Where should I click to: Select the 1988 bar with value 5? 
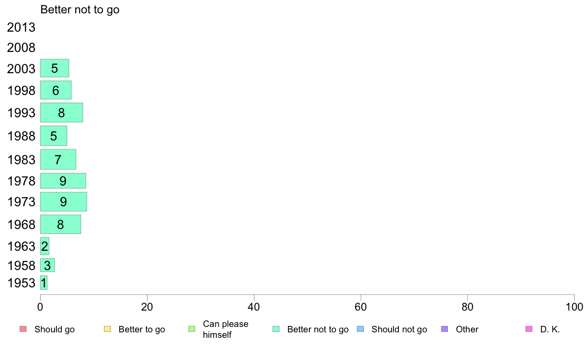[x=53, y=136]
